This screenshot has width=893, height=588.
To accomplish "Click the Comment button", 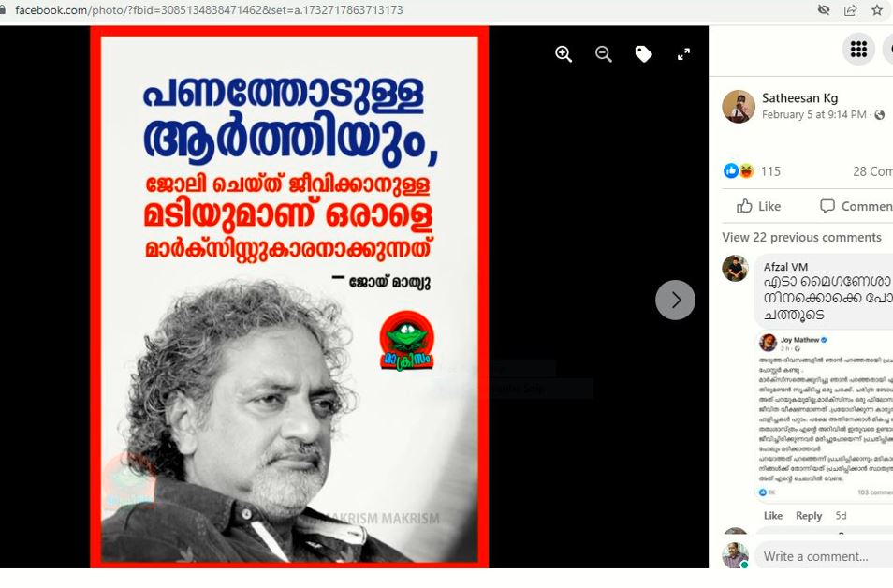I will 856,206.
